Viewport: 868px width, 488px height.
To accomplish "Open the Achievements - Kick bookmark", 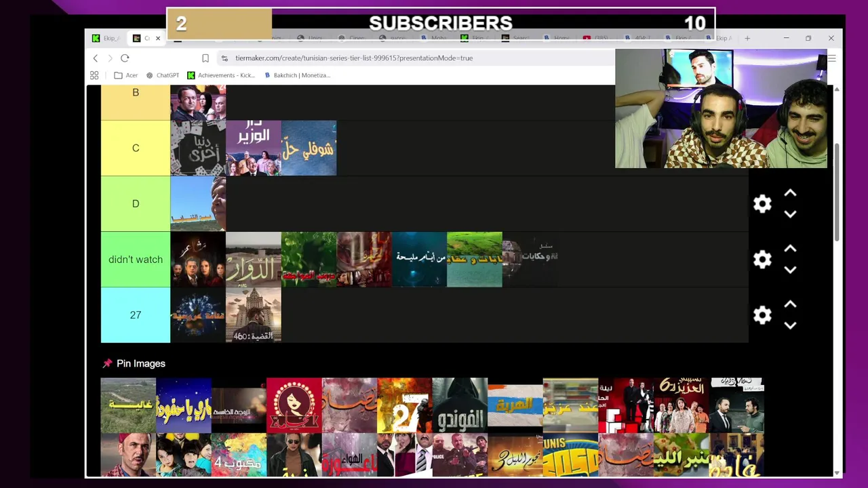I will click(221, 75).
